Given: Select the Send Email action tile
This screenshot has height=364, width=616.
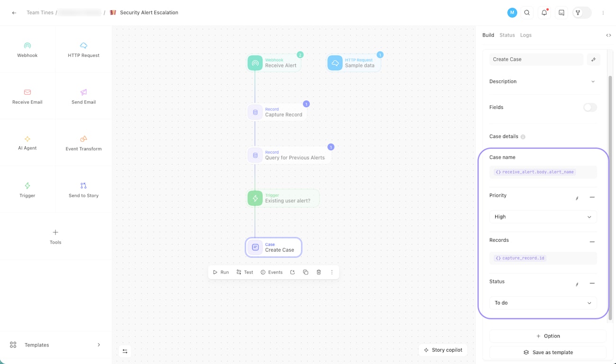Looking at the screenshot, I should pos(84,96).
